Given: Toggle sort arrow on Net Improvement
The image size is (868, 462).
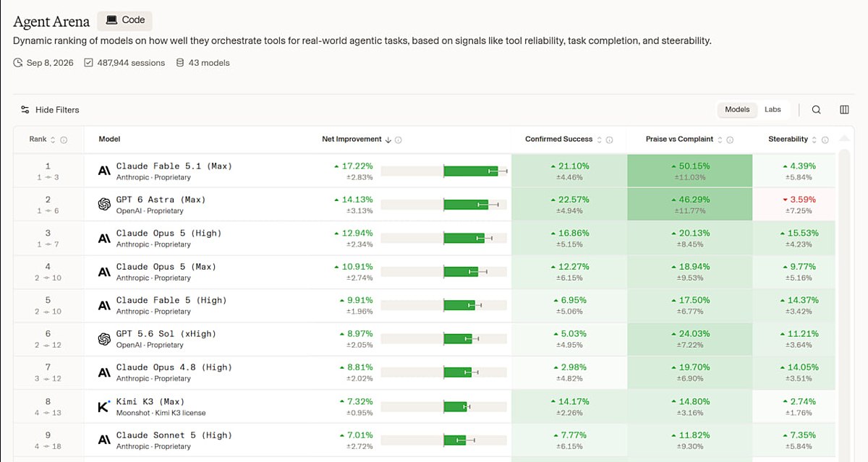Looking at the screenshot, I should (x=388, y=140).
